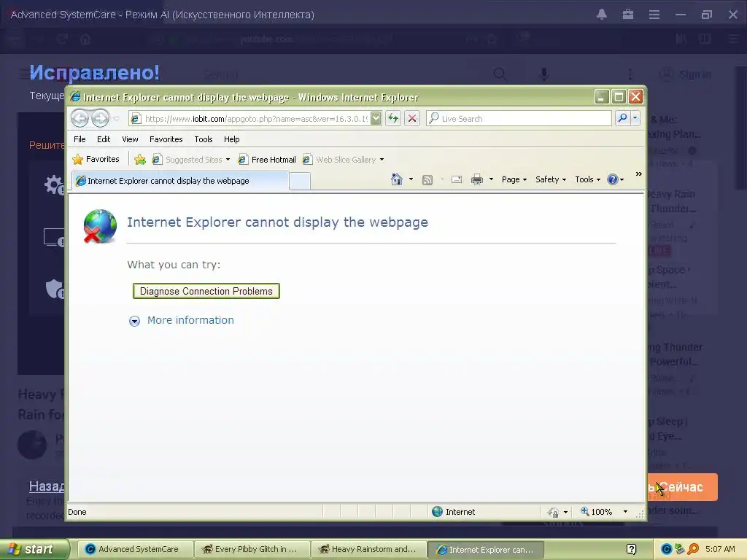Add page to Favorites bar star icon
The height and width of the screenshot is (560, 747).
[x=139, y=160]
